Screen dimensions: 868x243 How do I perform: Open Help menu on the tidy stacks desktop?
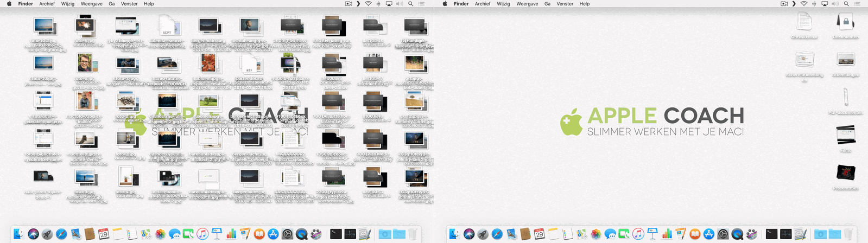(585, 4)
